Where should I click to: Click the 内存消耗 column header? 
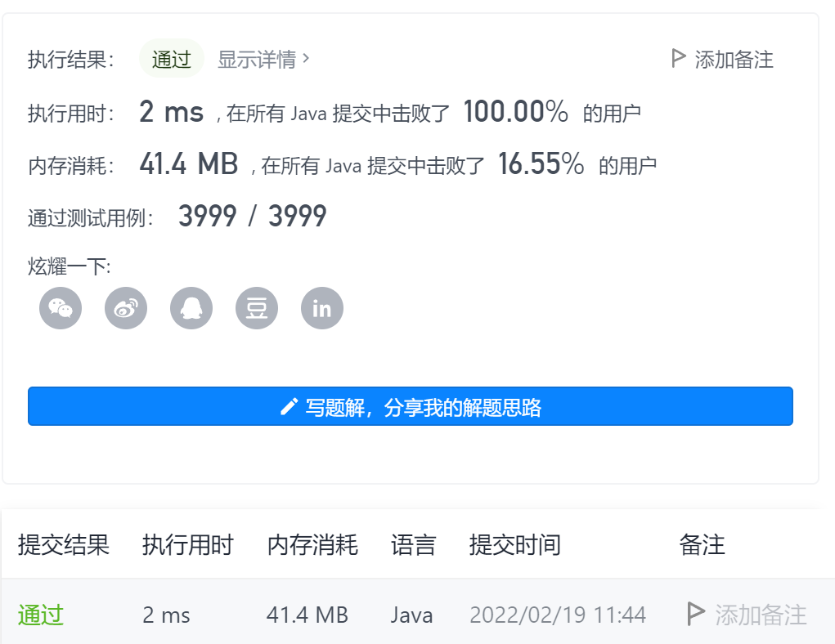pyautogui.click(x=312, y=545)
